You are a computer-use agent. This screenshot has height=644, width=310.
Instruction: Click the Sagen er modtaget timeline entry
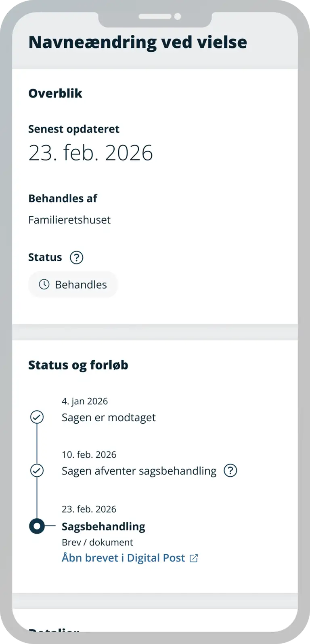109,417
